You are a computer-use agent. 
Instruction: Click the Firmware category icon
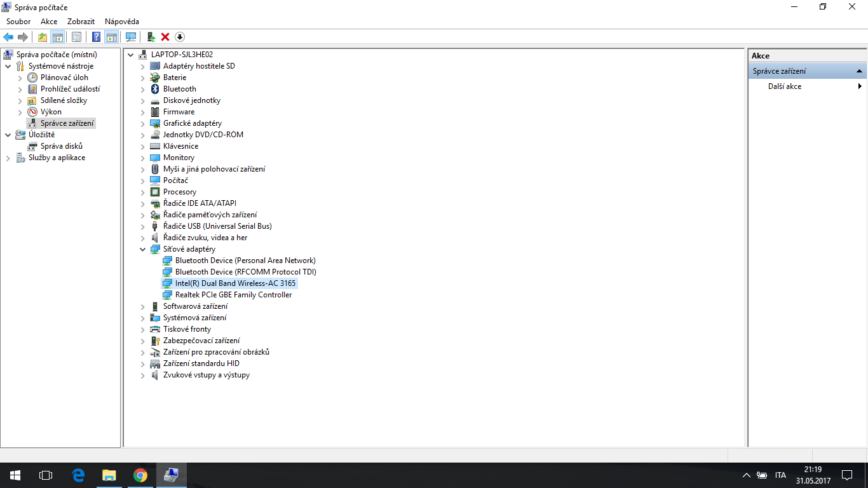[155, 112]
